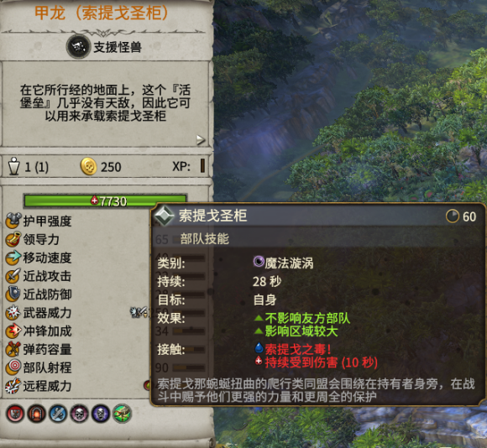This screenshot has width=487, height=448.
Task: Click the 移动速度 speed arrow icon
Action: (13, 258)
